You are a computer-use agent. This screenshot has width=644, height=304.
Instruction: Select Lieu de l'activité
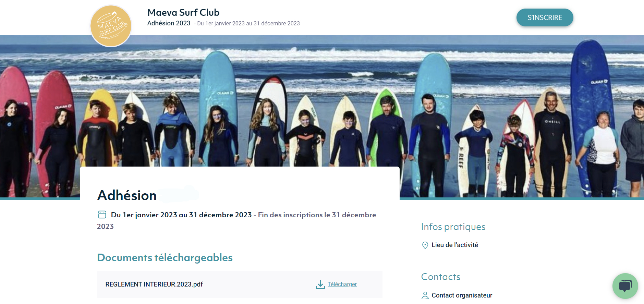tap(454, 245)
